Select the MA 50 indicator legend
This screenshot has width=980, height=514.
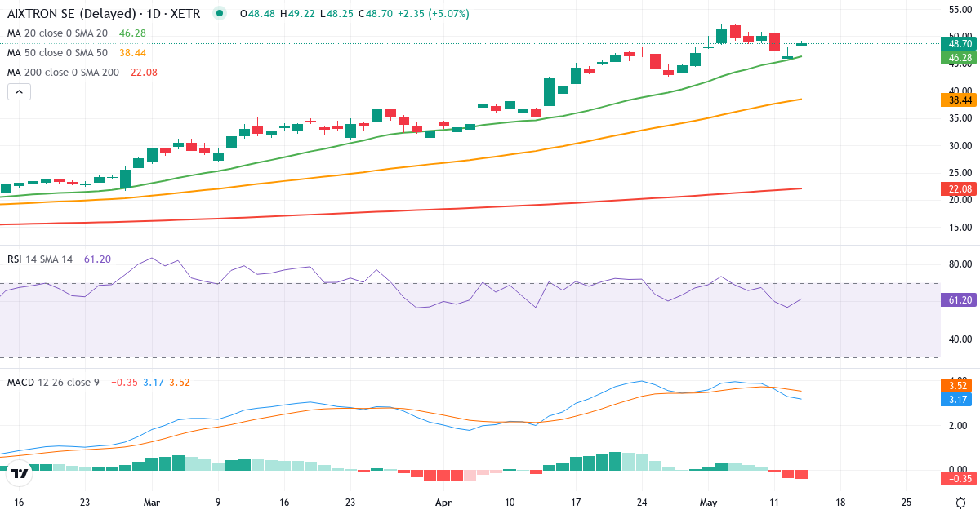click(77, 52)
